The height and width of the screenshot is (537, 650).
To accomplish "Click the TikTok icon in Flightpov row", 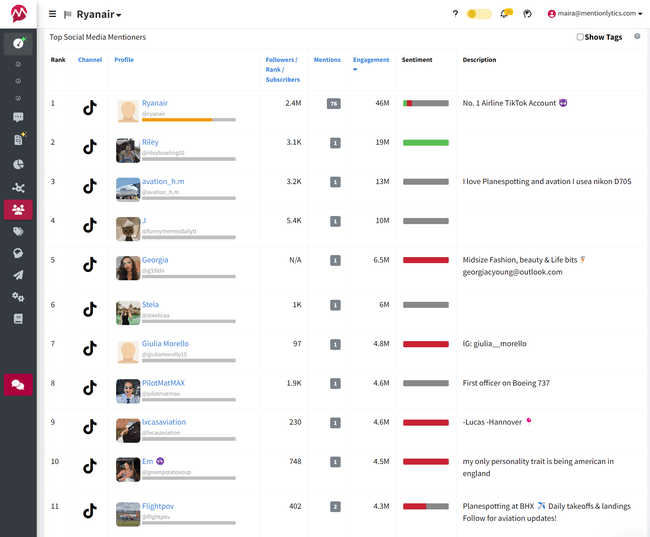I will pyautogui.click(x=90, y=511).
